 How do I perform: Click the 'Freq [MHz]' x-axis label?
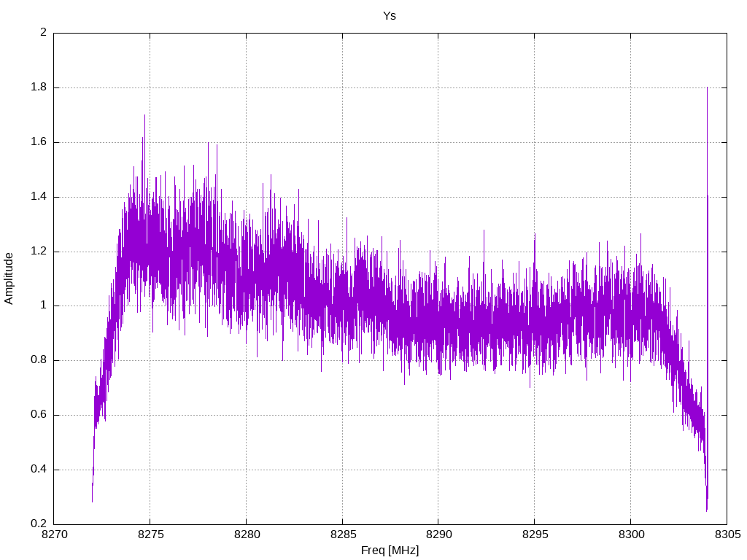pyautogui.click(x=390, y=551)
